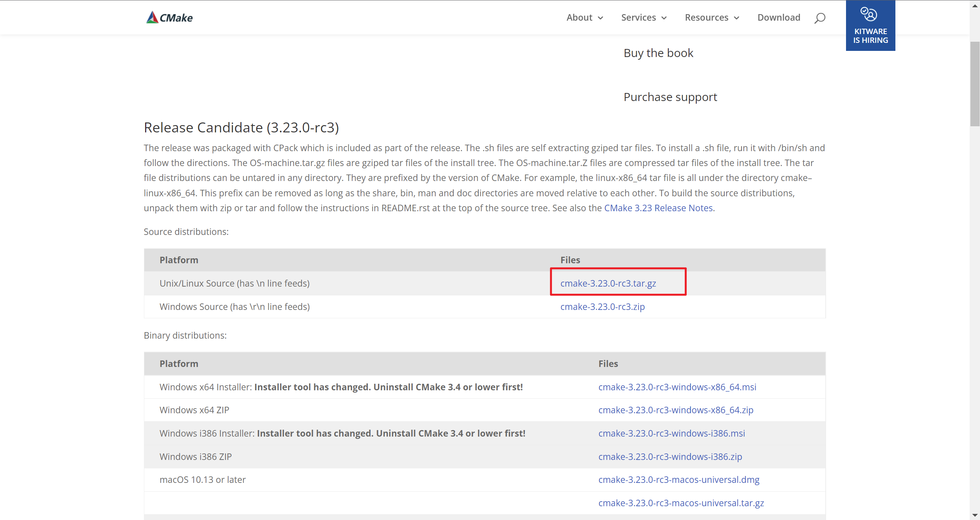
Task: Click the Binary distributions: label
Action: [185, 336]
